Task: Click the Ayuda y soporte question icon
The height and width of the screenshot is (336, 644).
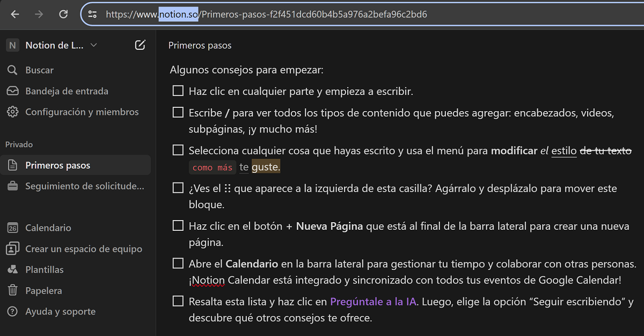Action: click(x=12, y=311)
